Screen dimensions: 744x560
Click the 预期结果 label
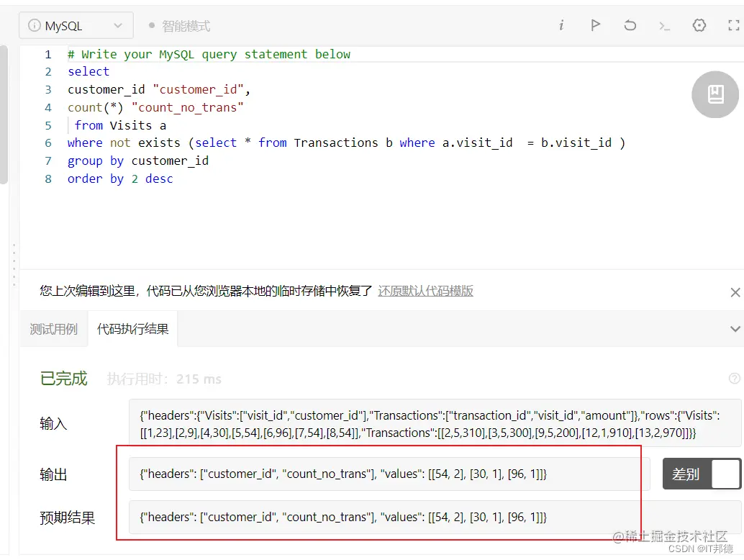pos(68,518)
